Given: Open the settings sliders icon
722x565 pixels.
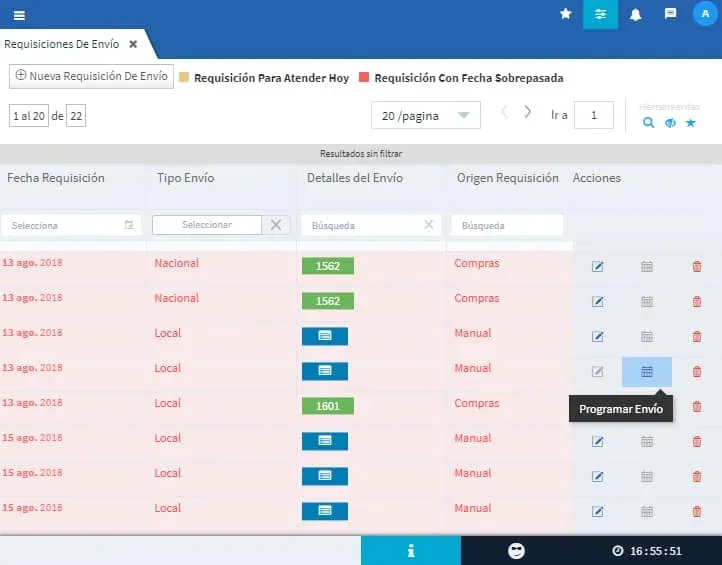Looking at the screenshot, I should 600,14.
